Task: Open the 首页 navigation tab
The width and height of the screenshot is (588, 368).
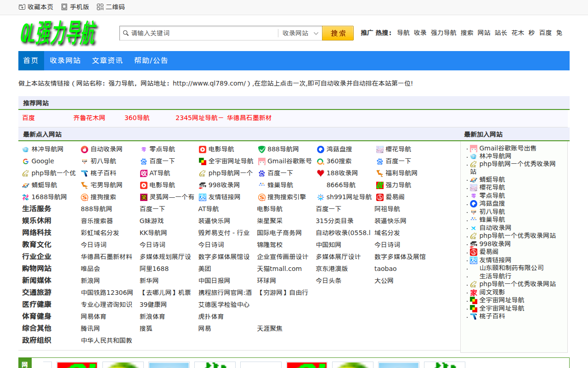Action: click(31, 61)
